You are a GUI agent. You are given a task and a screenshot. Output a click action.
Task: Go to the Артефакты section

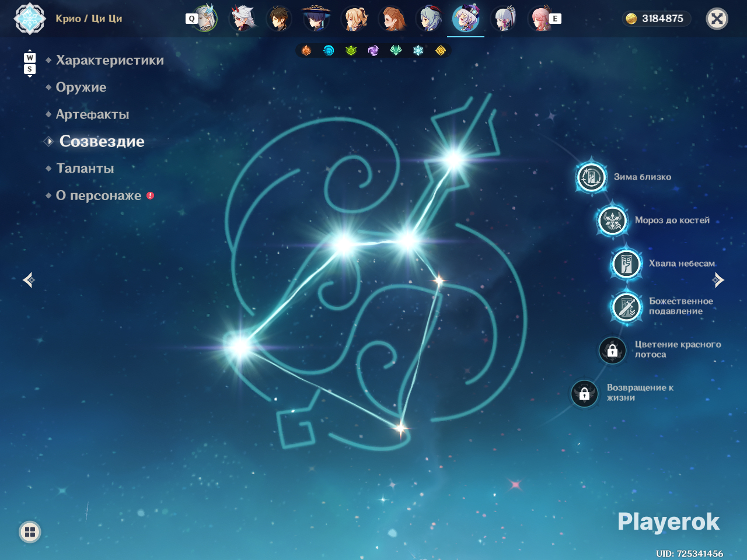click(92, 114)
